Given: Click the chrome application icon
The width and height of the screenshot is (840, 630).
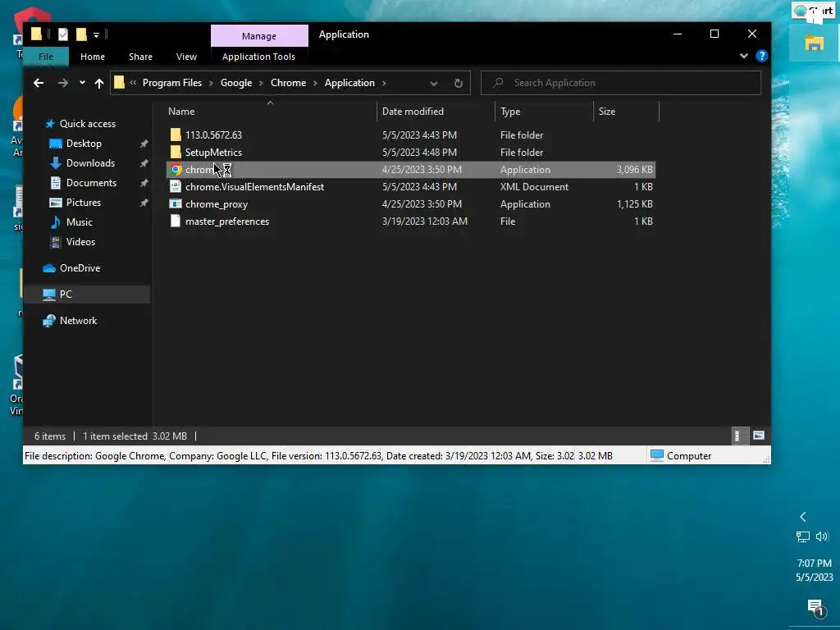Looking at the screenshot, I should click(x=176, y=170).
